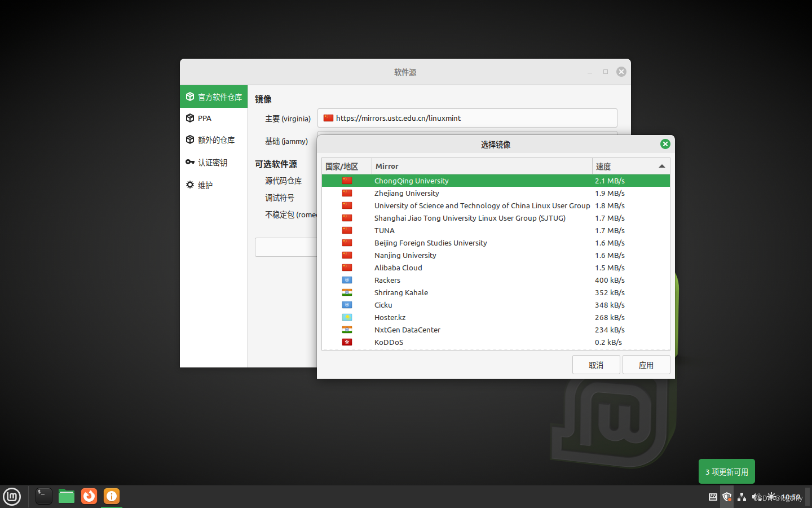
Task: Click the 应用 button
Action: 646,365
